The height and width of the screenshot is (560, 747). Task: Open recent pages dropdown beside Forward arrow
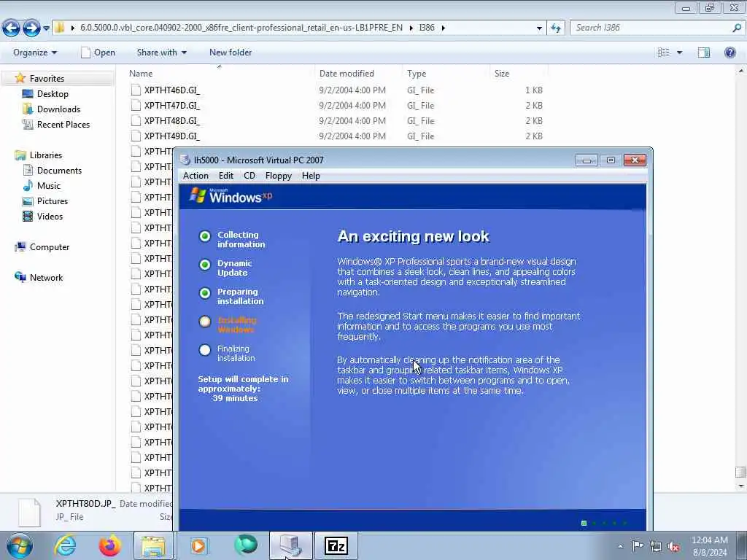[46, 28]
